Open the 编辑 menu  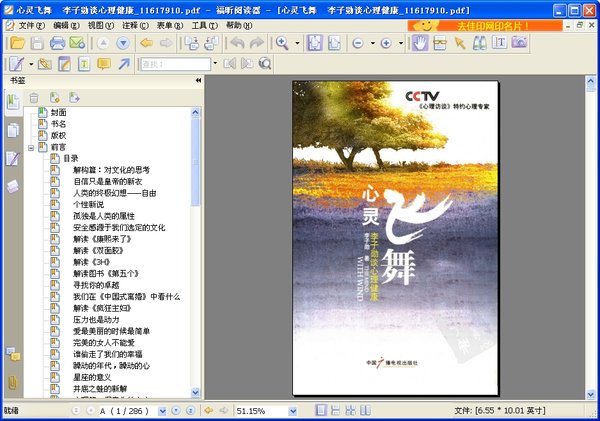(x=66, y=25)
